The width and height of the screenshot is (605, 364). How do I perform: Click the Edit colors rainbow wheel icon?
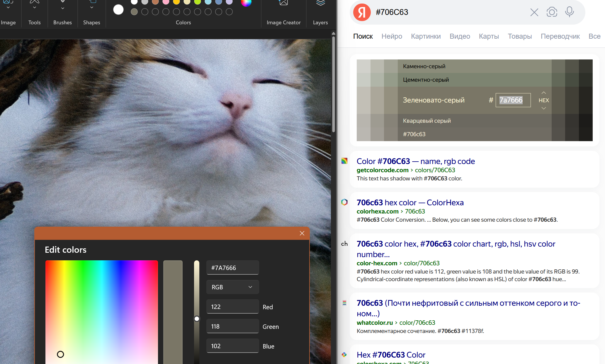(x=246, y=3)
